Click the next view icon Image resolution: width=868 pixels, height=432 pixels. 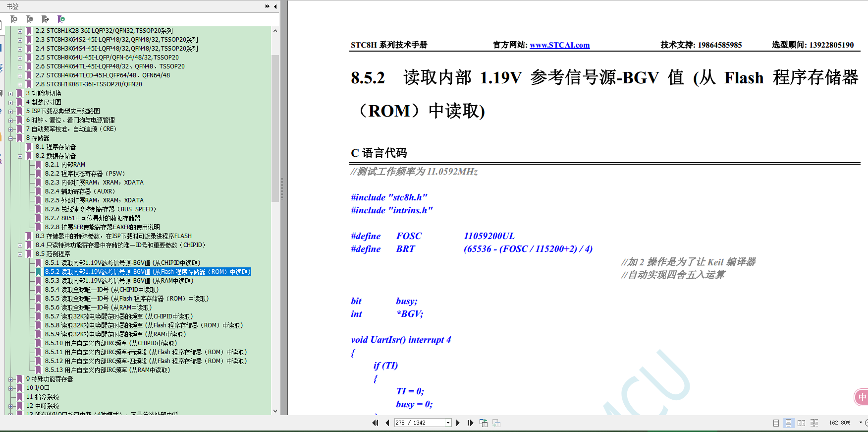pyautogui.click(x=496, y=423)
